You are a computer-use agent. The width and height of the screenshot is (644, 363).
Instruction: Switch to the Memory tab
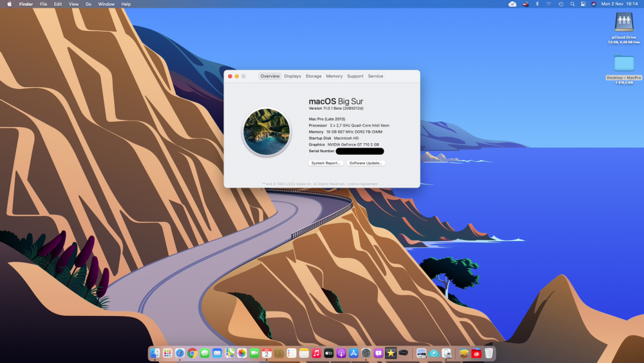334,76
